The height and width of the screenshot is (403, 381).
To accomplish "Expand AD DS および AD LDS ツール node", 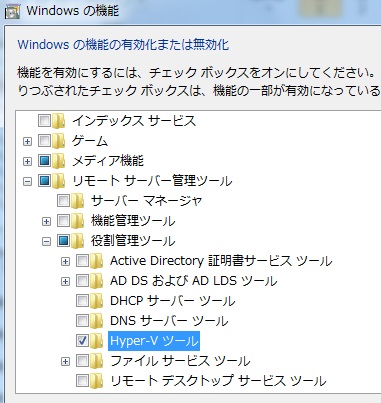I will (65, 282).
